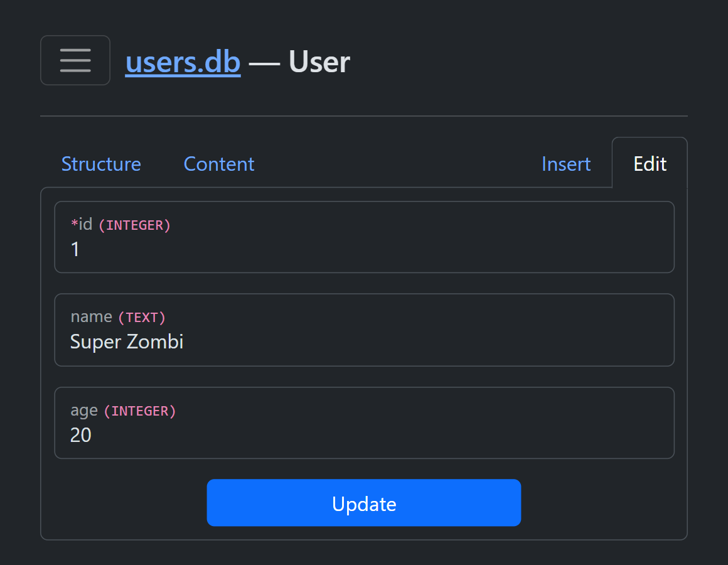Click inside the id value field
This screenshot has height=565, width=728.
tap(364, 249)
